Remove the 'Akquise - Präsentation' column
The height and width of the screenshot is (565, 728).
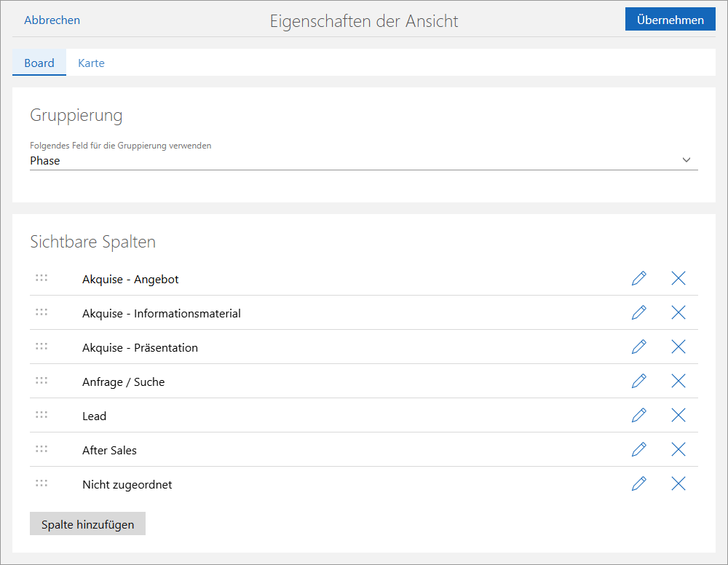(678, 347)
